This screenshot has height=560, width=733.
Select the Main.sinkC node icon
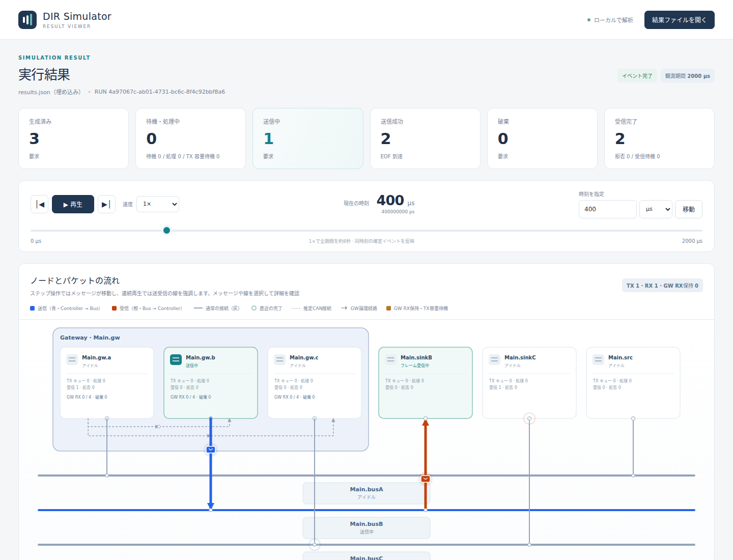coord(495,359)
